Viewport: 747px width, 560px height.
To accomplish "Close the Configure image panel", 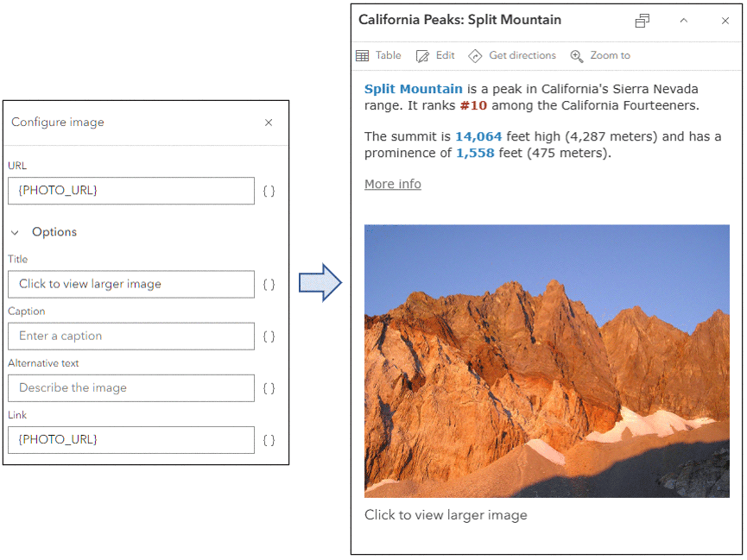I will click(269, 123).
